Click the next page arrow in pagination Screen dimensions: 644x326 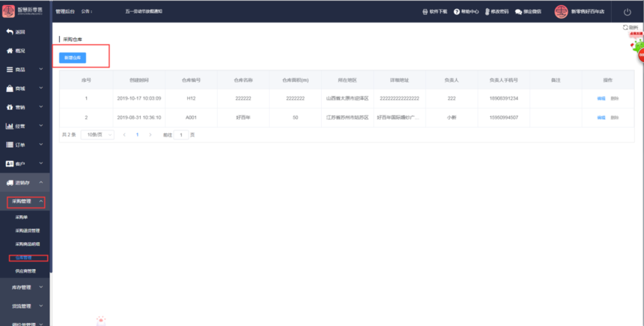point(150,135)
